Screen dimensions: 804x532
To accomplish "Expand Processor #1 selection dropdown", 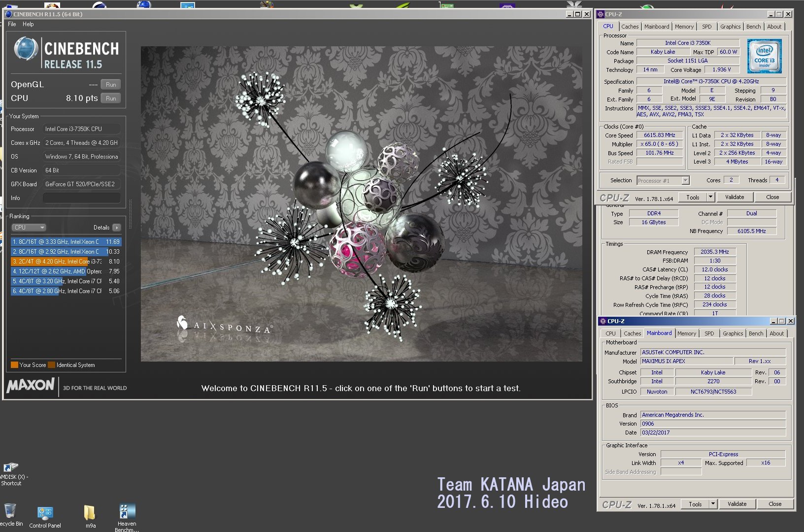I will 685,181.
